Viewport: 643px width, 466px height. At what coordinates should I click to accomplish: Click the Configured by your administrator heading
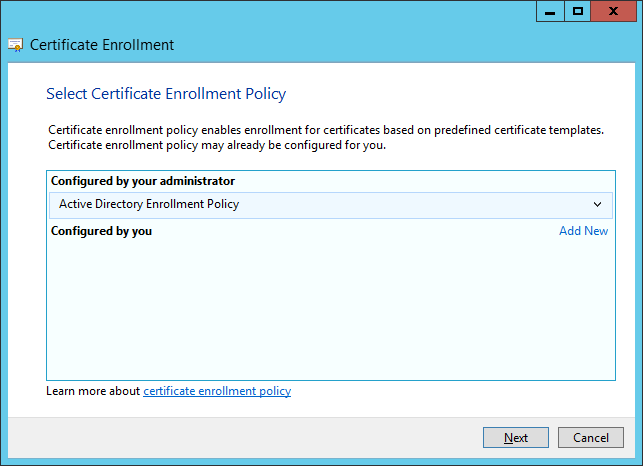143,181
